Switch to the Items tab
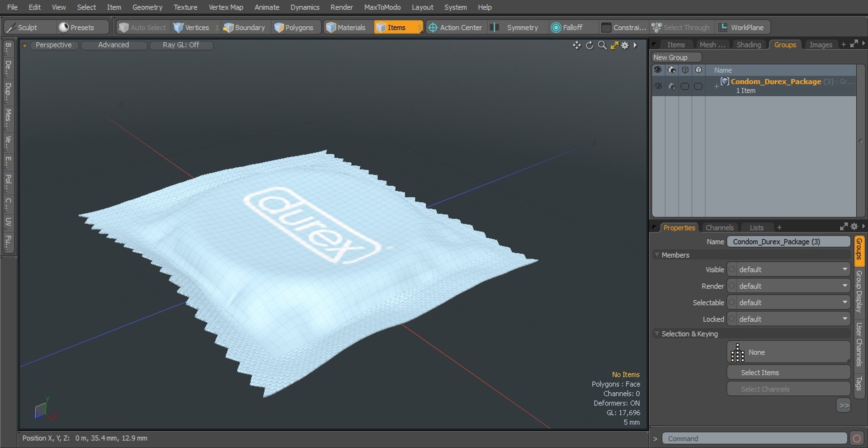This screenshot has width=868, height=448. click(x=676, y=45)
